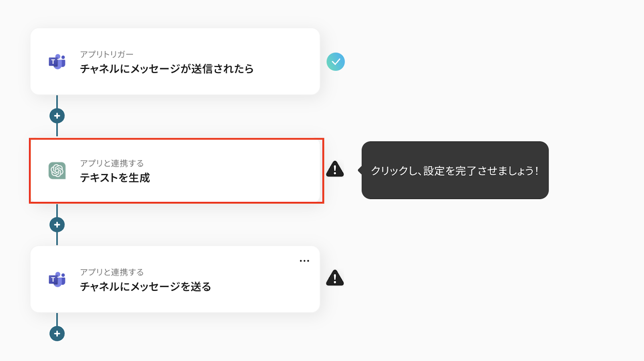Open the チャネルにメッセージを送る step title
Viewport: 644px width, 361px height.
pyautogui.click(x=145, y=286)
